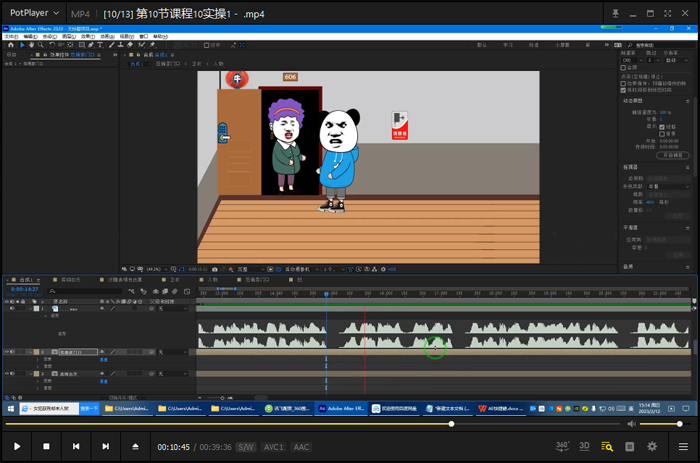Open the 效果(T) menu

click(x=88, y=37)
